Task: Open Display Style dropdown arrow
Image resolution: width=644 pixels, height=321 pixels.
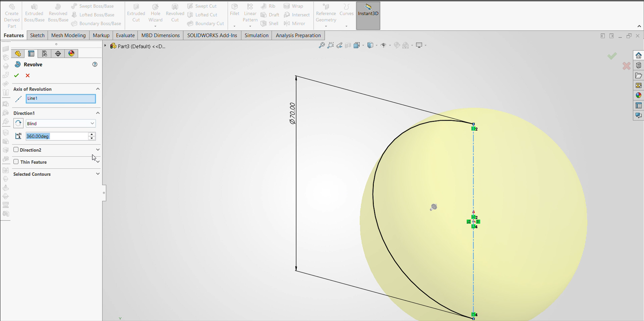Action: (x=376, y=45)
